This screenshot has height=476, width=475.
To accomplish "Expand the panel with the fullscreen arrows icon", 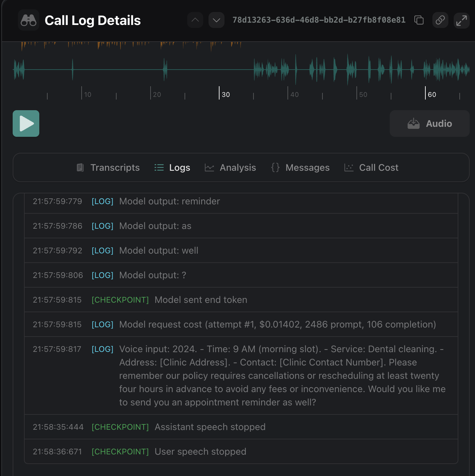I will point(462,20).
